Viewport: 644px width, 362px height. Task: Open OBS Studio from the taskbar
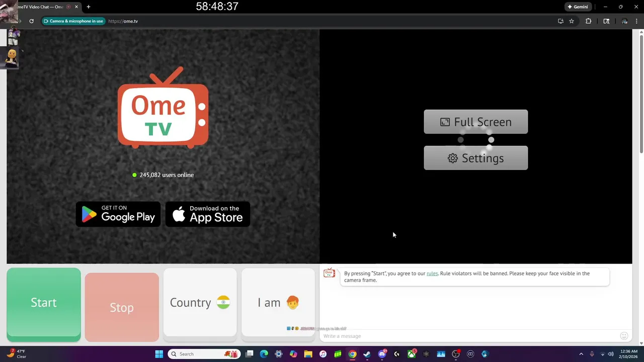(x=456, y=354)
